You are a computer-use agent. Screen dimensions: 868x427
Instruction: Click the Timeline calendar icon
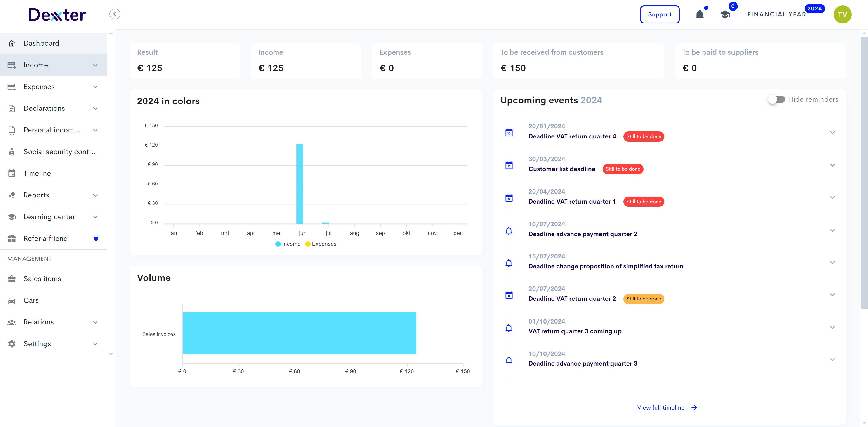click(x=12, y=174)
